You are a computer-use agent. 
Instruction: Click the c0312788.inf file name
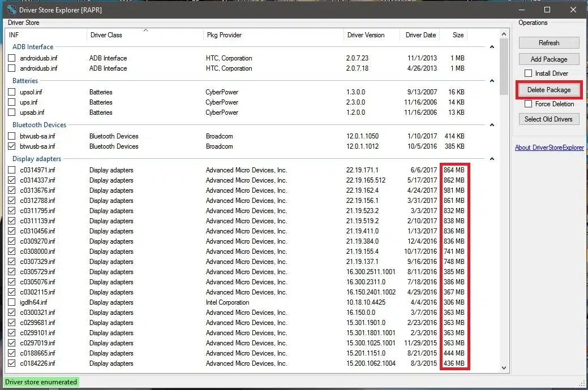click(37, 201)
